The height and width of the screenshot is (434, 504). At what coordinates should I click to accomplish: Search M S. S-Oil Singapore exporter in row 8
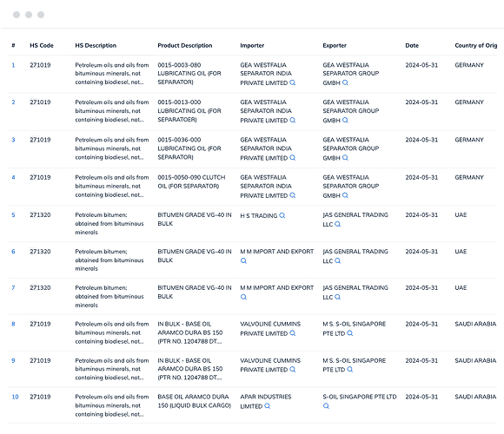(350, 333)
